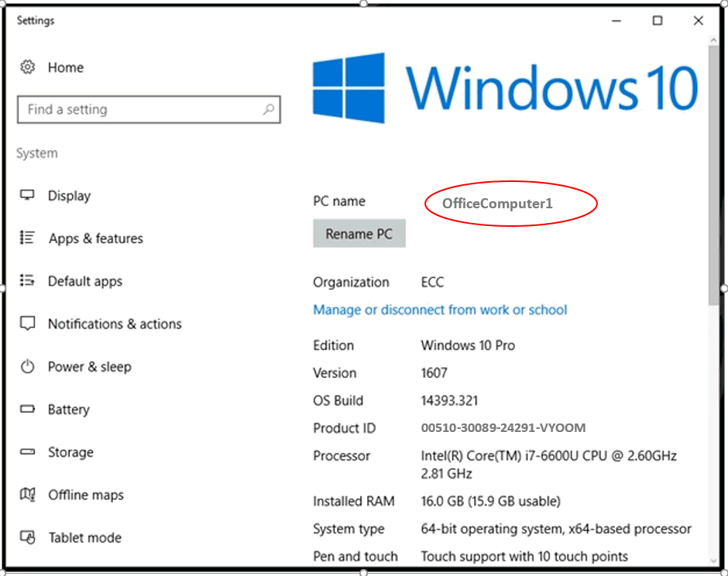Open the Display settings page

pyautogui.click(x=69, y=196)
